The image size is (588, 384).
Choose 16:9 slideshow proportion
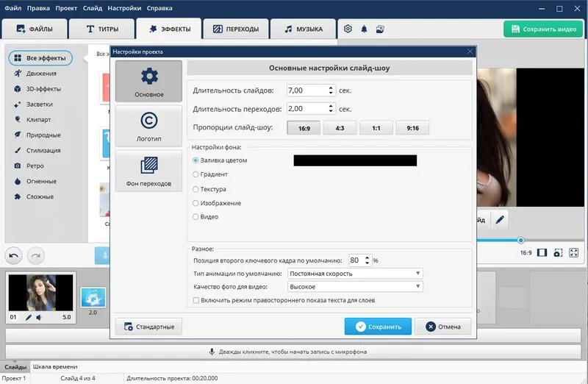coord(304,128)
